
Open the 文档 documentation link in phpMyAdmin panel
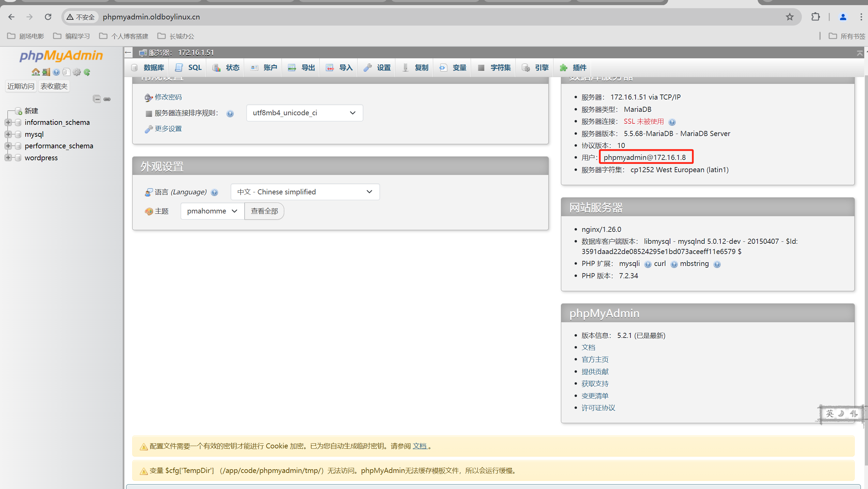pyautogui.click(x=588, y=347)
